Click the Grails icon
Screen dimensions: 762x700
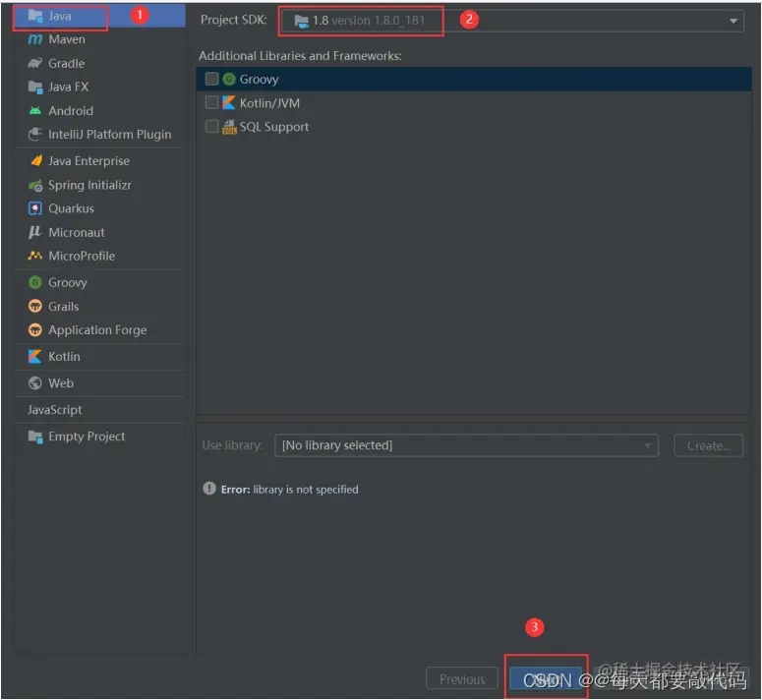click(35, 306)
